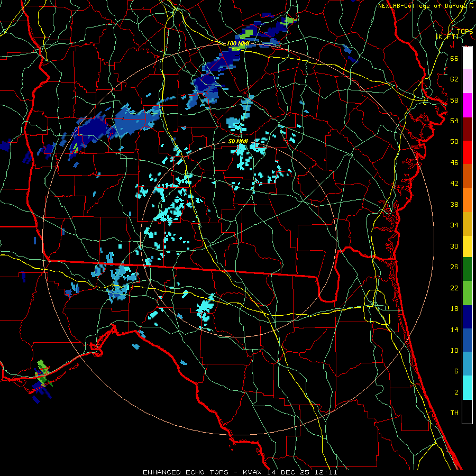476x476 pixels.
Task: Click the dark orange 42-46 kft swatch
Action: point(467,176)
